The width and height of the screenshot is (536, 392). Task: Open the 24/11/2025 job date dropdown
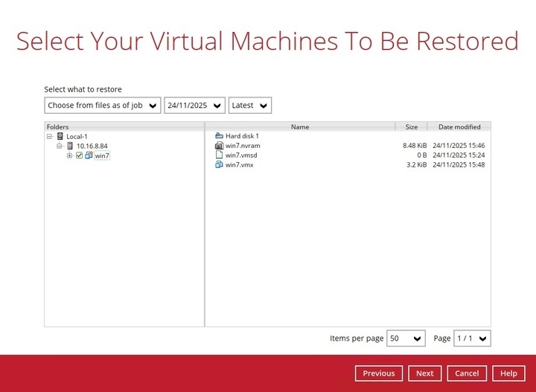(x=194, y=105)
